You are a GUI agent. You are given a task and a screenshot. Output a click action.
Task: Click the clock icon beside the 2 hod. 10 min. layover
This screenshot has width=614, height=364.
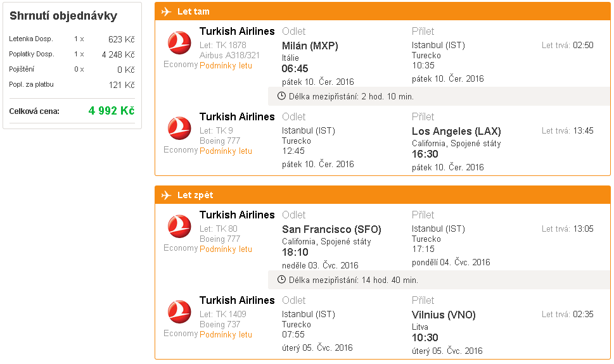(282, 96)
